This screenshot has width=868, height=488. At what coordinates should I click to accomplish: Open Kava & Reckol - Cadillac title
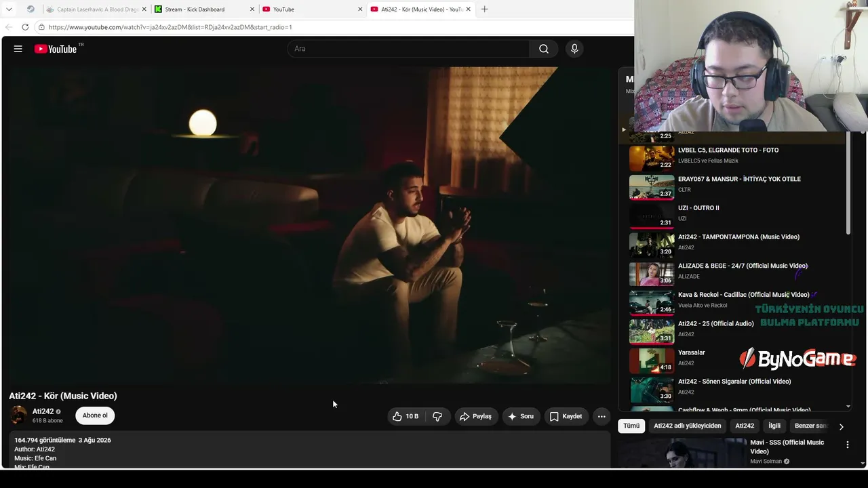coord(743,295)
